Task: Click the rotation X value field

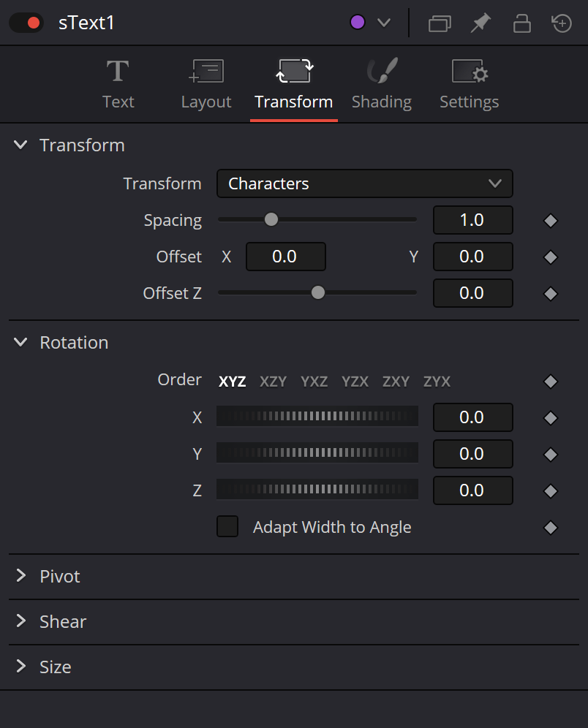Action: [x=473, y=417]
